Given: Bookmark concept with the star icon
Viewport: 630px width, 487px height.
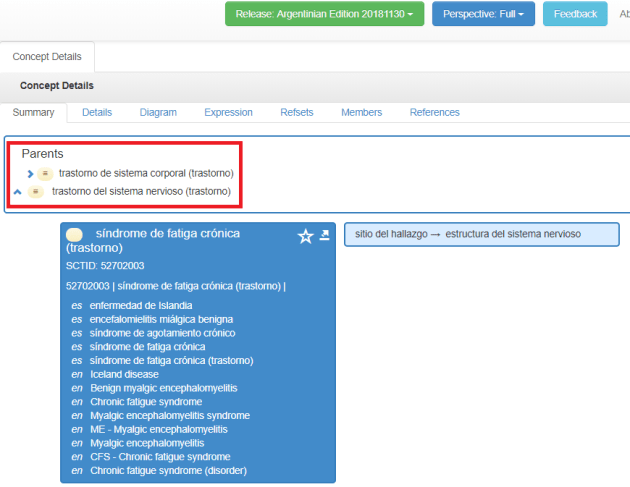Looking at the screenshot, I should point(306,236).
